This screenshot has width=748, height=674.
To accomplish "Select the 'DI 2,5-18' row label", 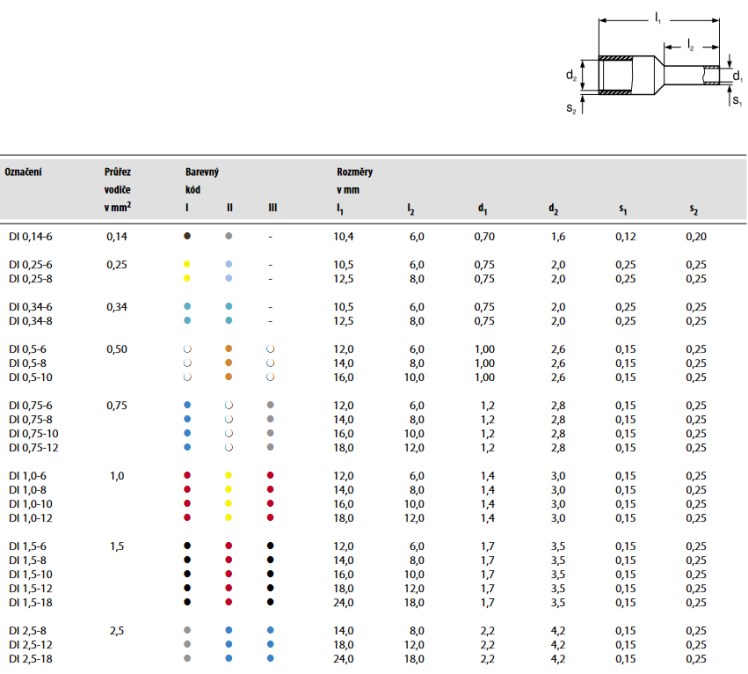I will pyautogui.click(x=31, y=659).
